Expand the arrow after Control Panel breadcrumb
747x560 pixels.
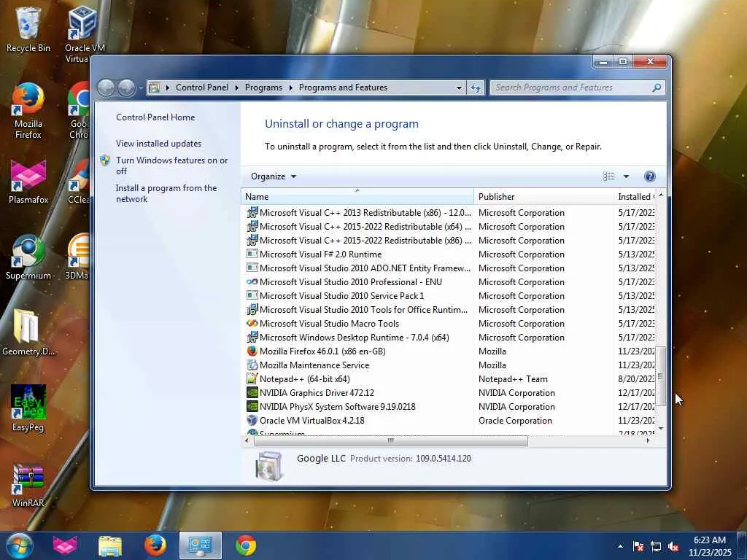pos(237,87)
